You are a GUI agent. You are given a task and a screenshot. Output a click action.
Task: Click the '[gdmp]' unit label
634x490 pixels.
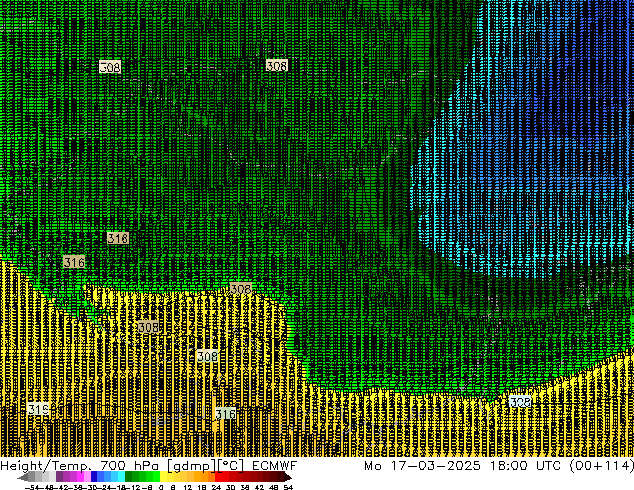click(191, 466)
